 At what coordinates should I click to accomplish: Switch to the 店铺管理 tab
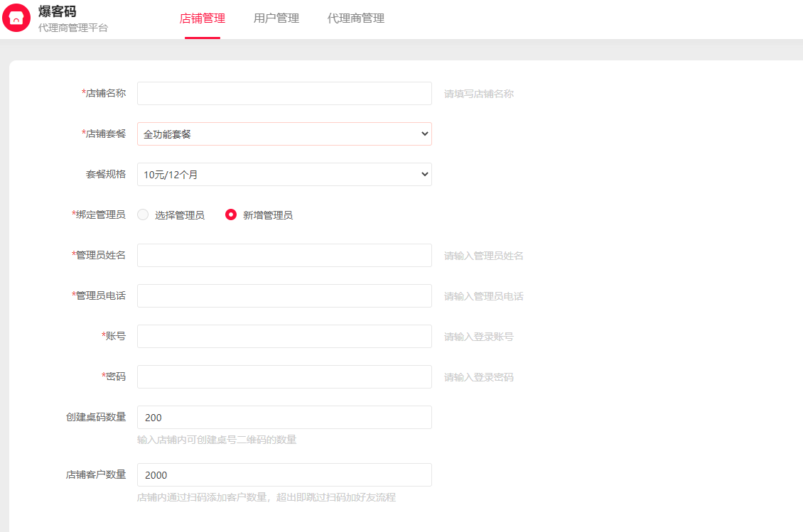coord(203,18)
